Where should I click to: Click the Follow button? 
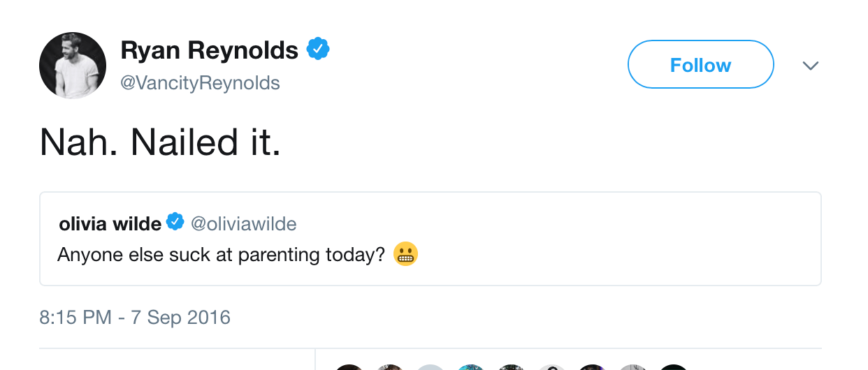click(x=700, y=65)
